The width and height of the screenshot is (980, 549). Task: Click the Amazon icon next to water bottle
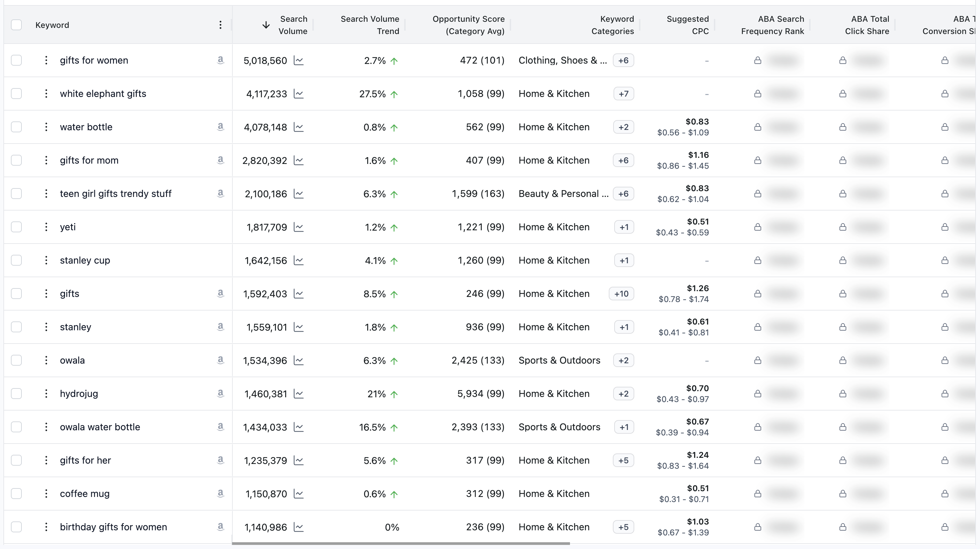pyautogui.click(x=220, y=127)
